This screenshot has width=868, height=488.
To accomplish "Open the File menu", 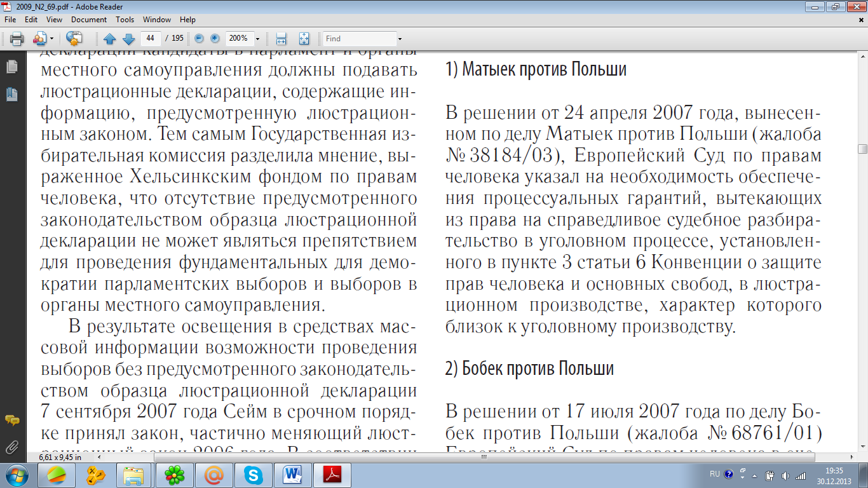I will point(10,20).
